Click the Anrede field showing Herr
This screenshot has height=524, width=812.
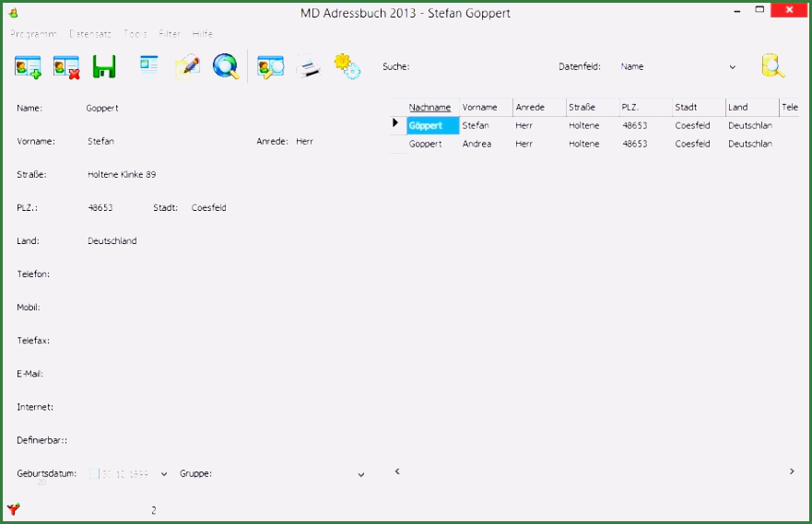[329, 141]
